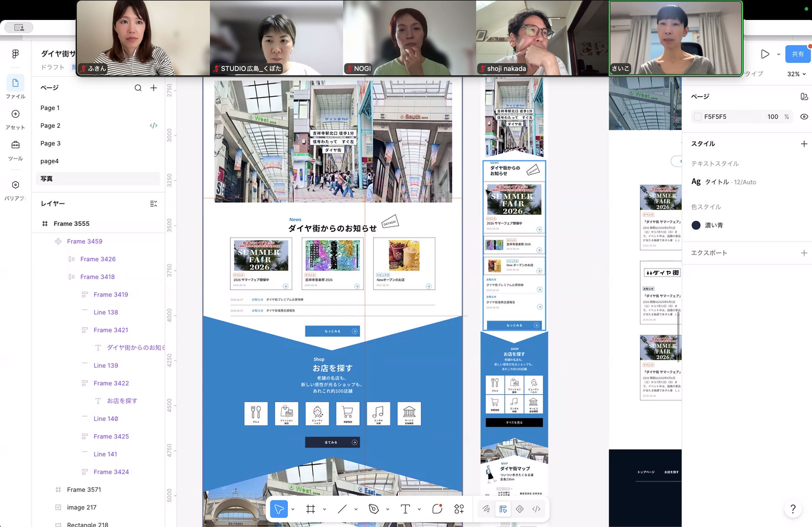Screen dimensions: 812x527
Task: Select the Pen tool
Action: [374, 509]
